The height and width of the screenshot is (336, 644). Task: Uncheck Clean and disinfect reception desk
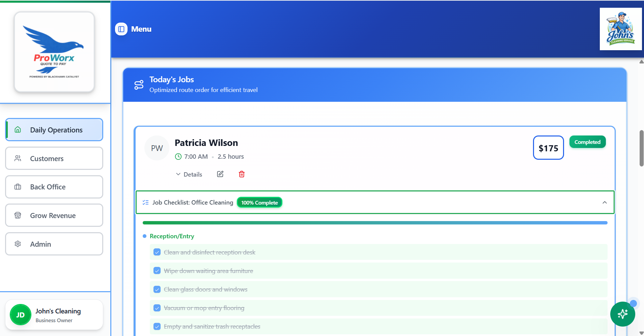coord(157,252)
